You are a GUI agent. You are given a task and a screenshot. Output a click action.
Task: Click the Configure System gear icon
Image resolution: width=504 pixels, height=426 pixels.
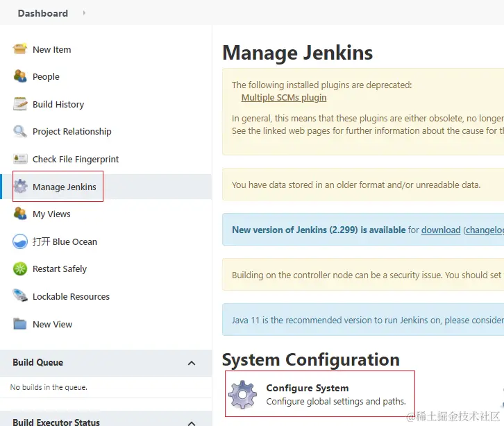coord(243,395)
